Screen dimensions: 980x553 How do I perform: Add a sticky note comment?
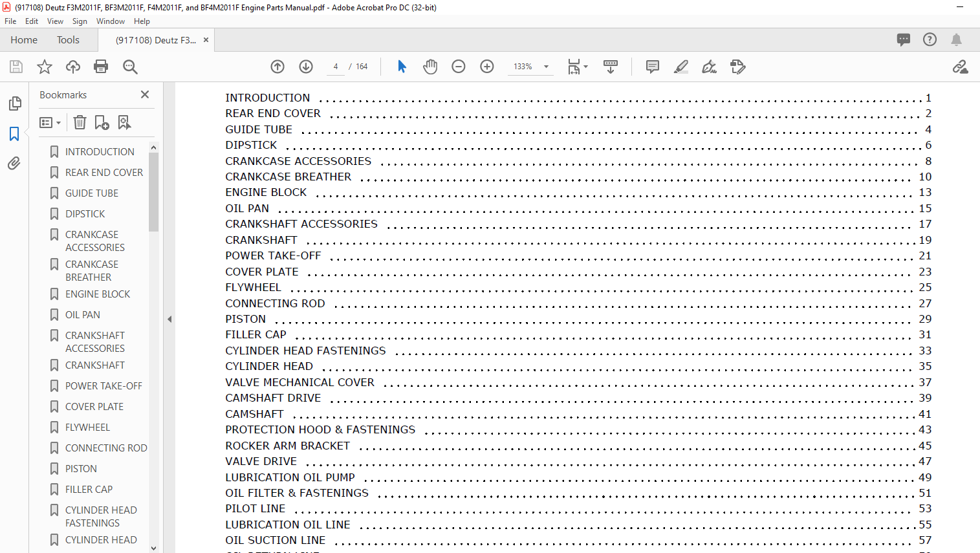pyautogui.click(x=653, y=67)
